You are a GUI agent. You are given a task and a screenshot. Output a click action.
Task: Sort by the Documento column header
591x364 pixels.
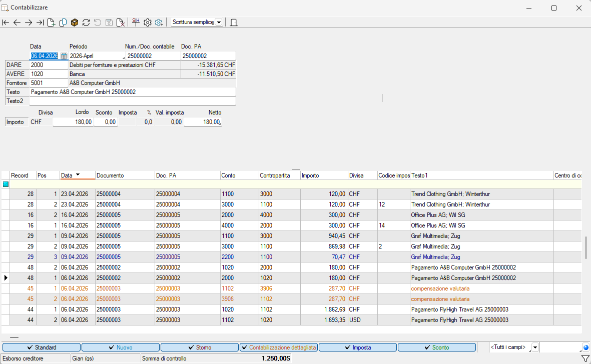[125, 175]
